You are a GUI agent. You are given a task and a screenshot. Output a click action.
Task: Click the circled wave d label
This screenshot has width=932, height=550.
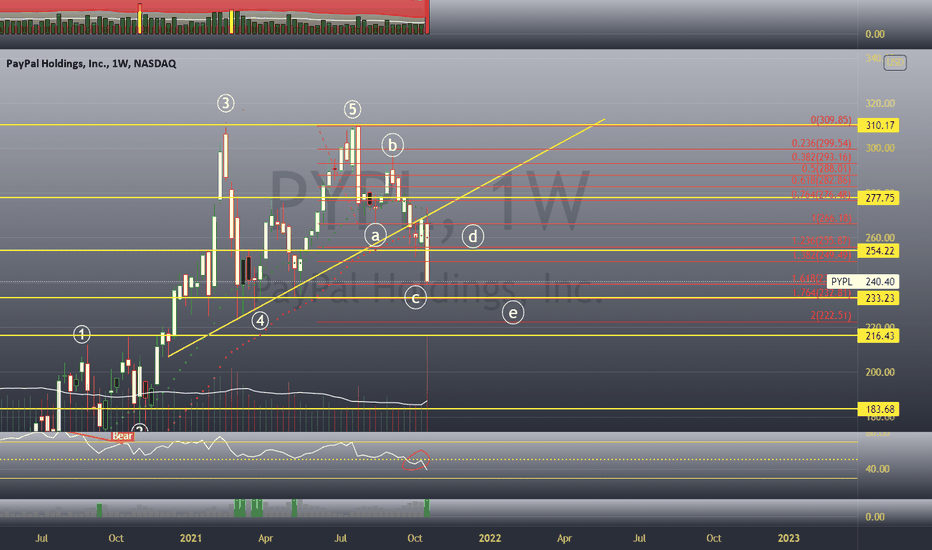tap(473, 237)
